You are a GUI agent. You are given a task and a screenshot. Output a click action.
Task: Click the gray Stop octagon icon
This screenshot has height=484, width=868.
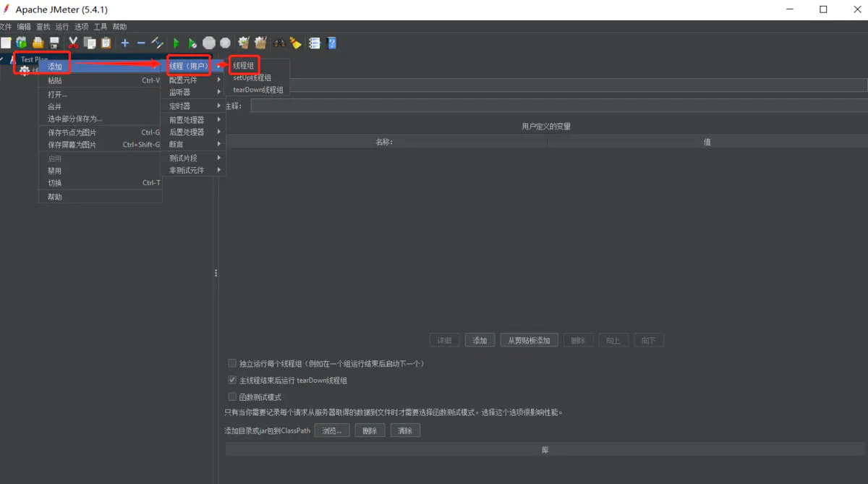209,43
